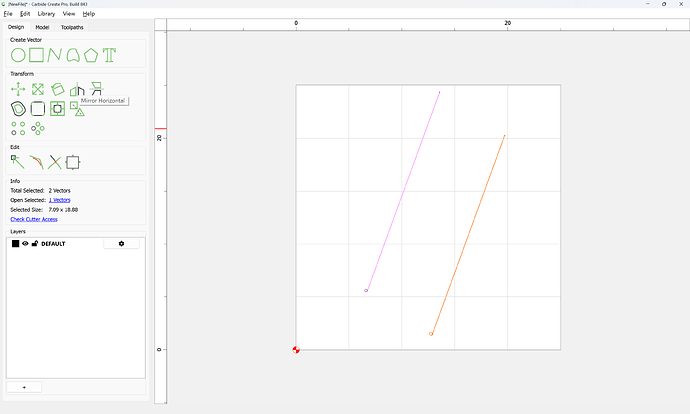This screenshot has height=414, width=690.
Task: Open the Library menu
Action: click(46, 14)
